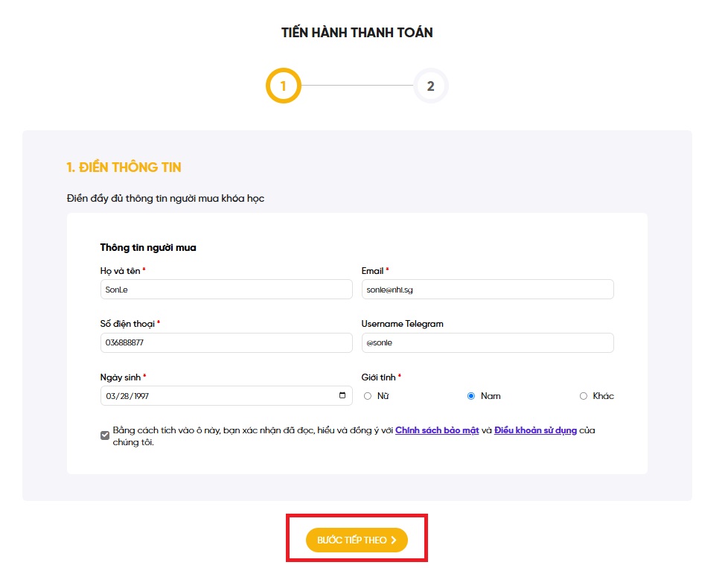Open the calendar picker in Ngày sinh field
Viewport: 728px width, 568px height.
[x=342, y=396]
